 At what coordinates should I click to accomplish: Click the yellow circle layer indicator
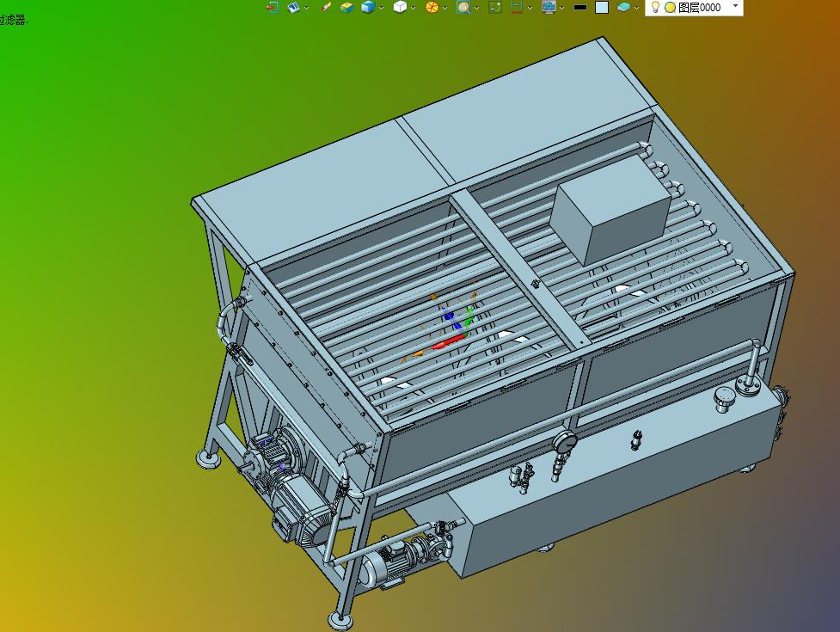pyautogui.click(x=670, y=7)
